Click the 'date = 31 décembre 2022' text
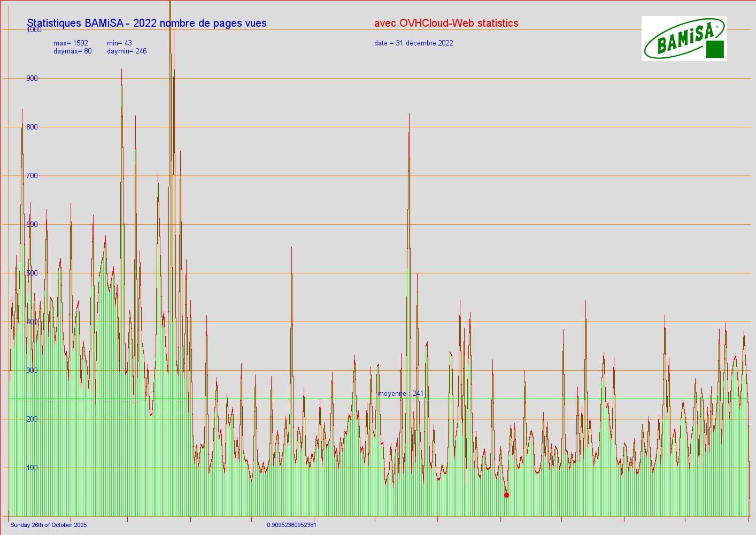This screenshot has width=756, height=535. coord(413,43)
